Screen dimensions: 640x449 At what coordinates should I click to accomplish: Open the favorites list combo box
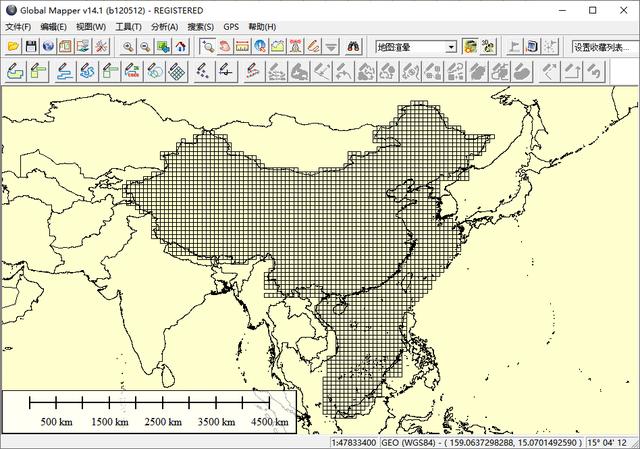tap(605, 47)
